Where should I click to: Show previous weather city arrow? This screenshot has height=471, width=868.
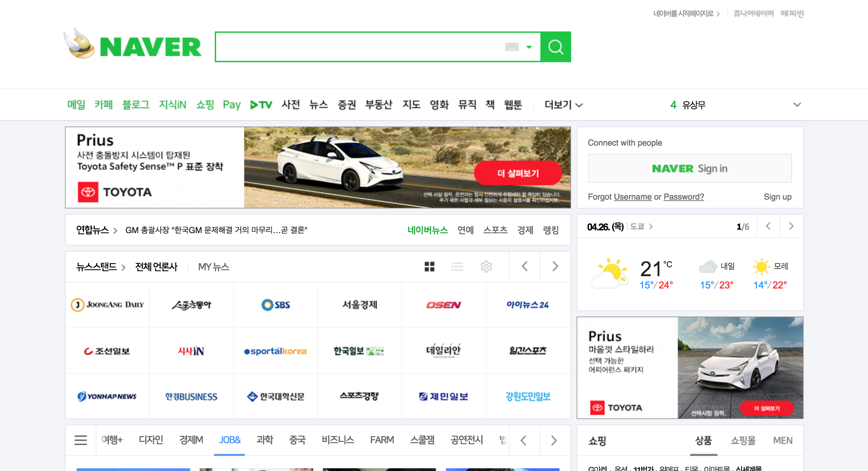click(x=768, y=226)
